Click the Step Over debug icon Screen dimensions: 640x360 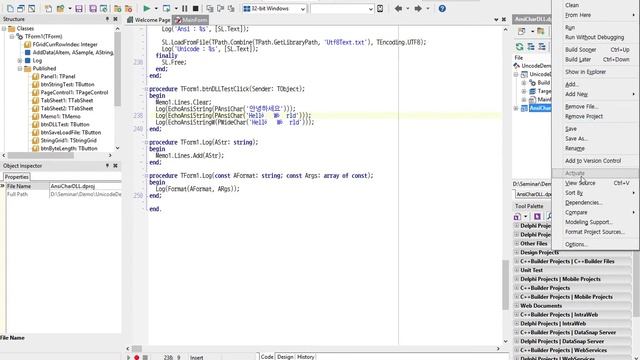pyautogui.click(x=220, y=8)
